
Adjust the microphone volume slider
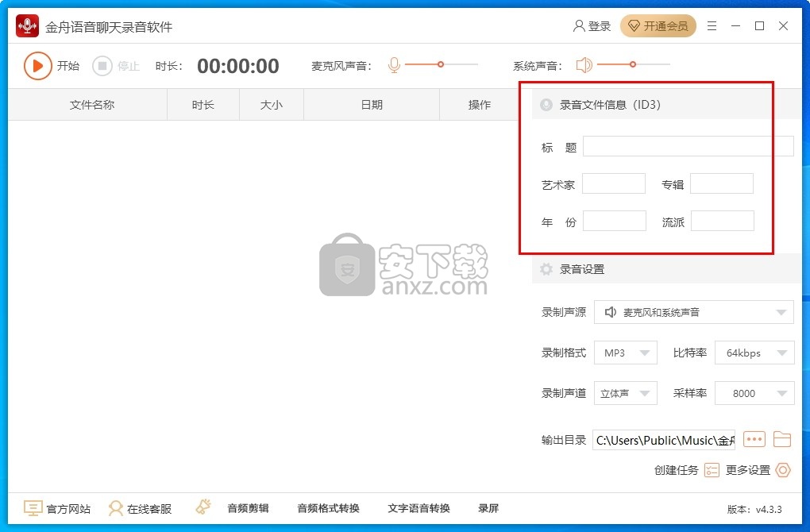point(442,64)
